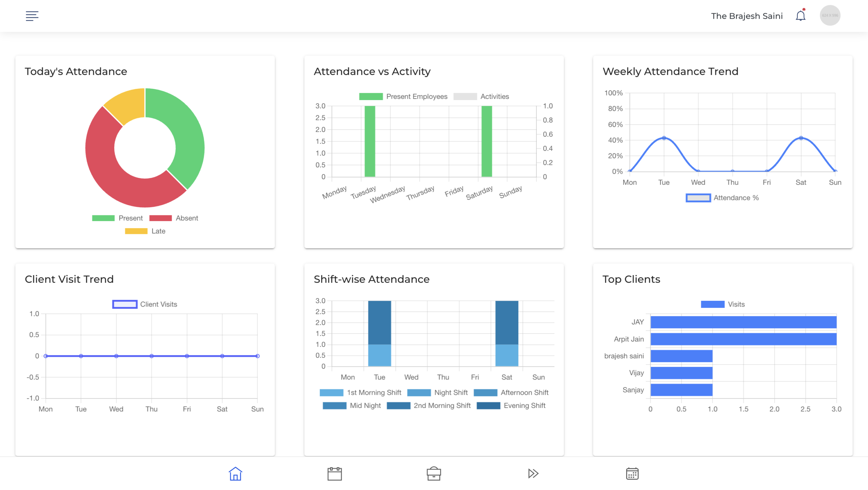Toggle Client Visits legend item
This screenshot has width=868, height=490.
point(145,304)
